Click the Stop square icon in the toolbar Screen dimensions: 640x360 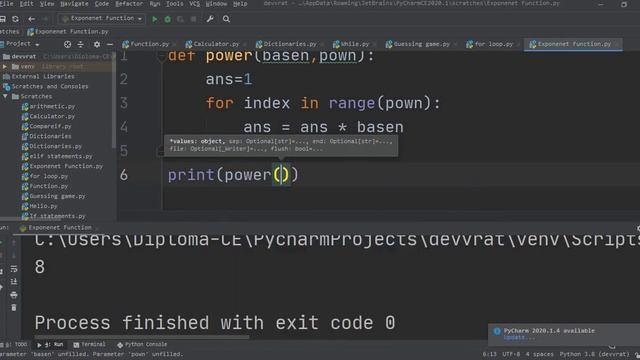click(193, 19)
